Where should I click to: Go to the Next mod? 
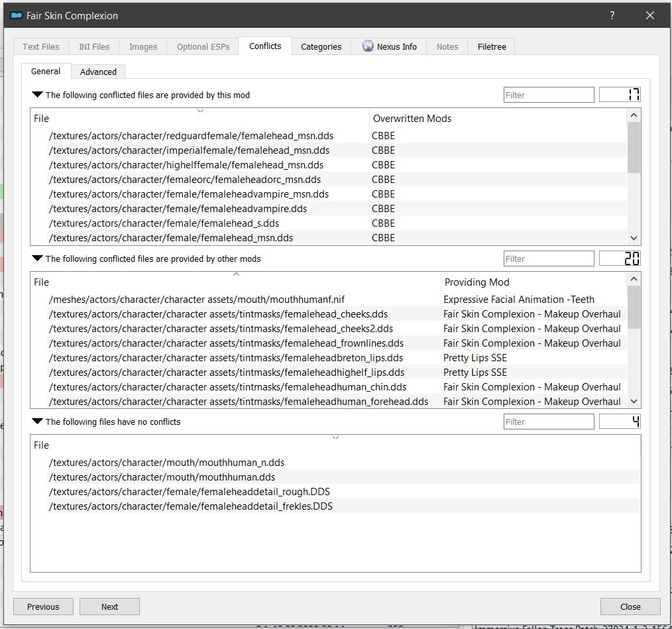tap(110, 606)
